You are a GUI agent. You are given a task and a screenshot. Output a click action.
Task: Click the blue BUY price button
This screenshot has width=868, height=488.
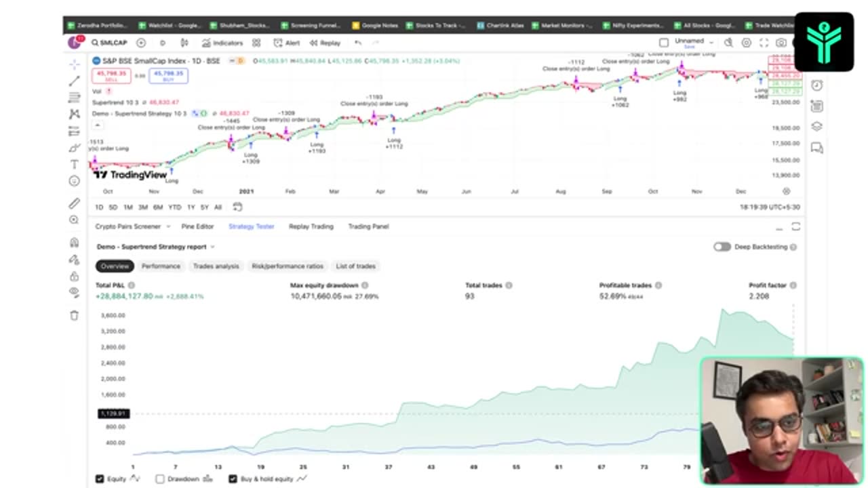(x=169, y=76)
